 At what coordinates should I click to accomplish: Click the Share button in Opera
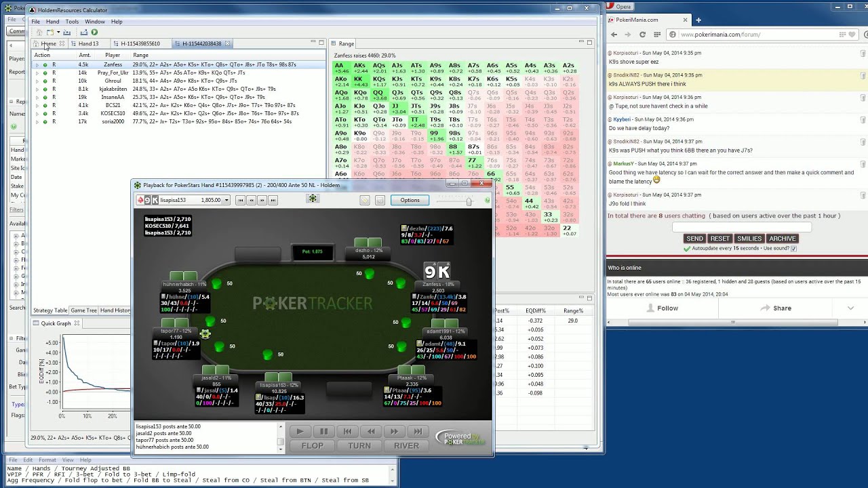point(776,308)
